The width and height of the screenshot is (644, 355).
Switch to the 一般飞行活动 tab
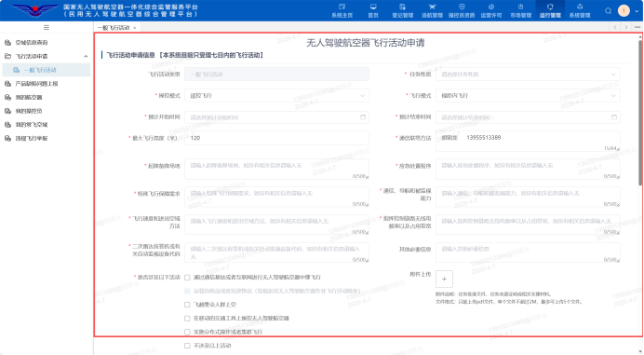114,28
